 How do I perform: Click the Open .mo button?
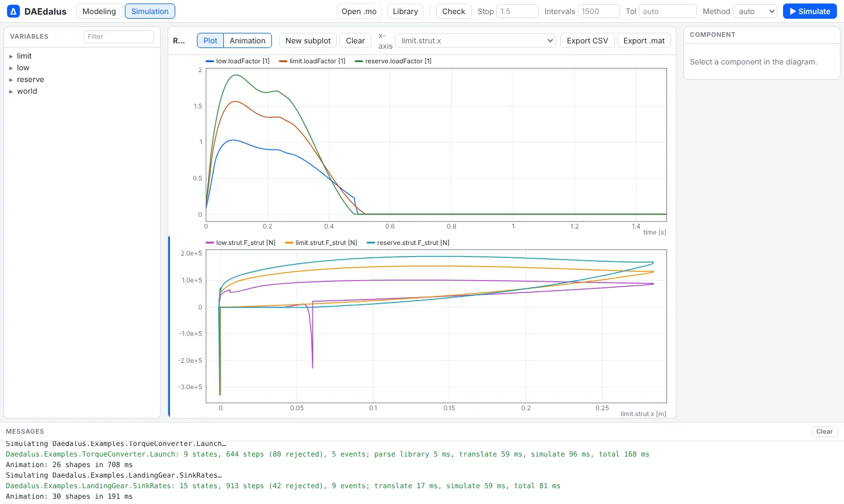(x=359, y=11)
